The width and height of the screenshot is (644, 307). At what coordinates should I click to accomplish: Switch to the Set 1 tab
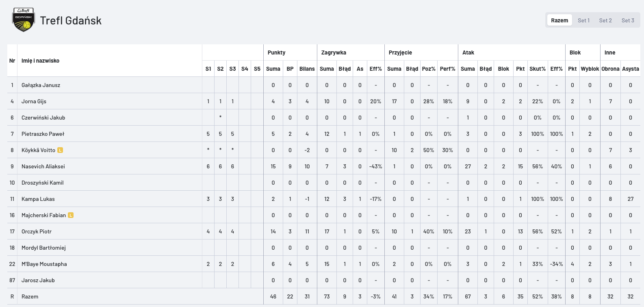(x=583, y=20)
